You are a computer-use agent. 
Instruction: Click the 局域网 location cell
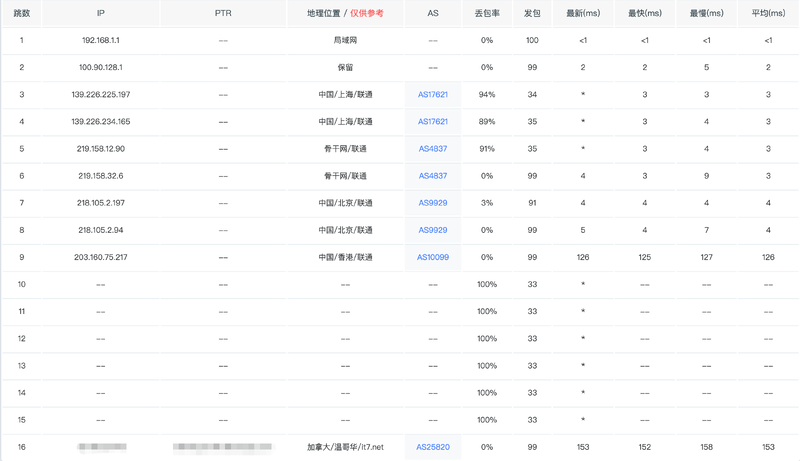345,40
